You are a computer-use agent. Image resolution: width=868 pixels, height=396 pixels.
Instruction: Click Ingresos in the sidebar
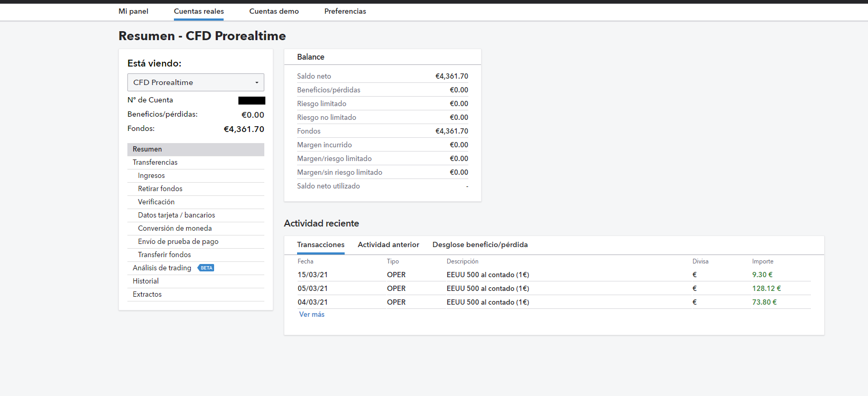pyautogui.click(x=151, y=176)
